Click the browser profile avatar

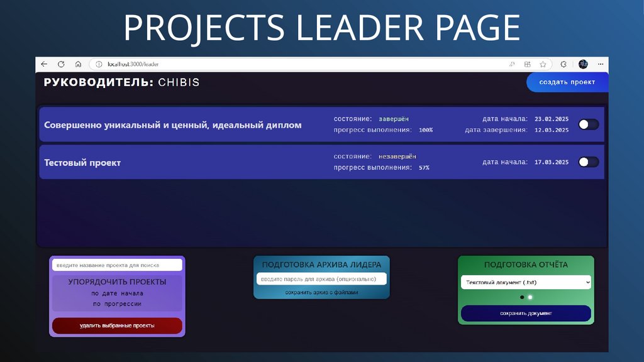point(584,63)
